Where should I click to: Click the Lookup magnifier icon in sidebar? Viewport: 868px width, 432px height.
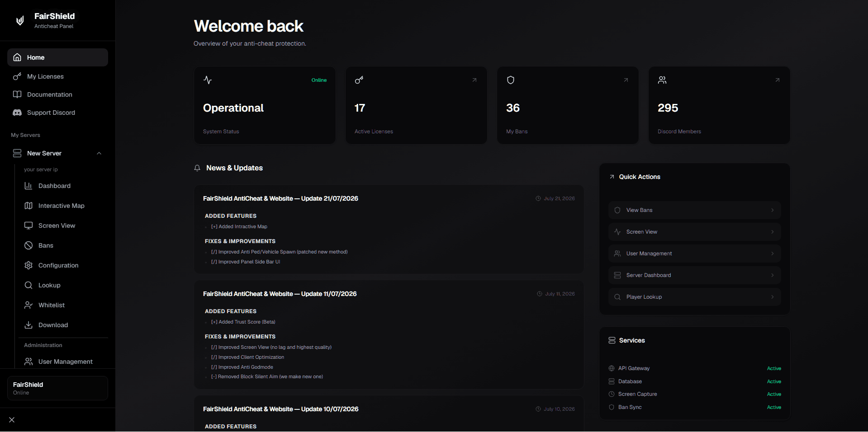coord(28,285)
